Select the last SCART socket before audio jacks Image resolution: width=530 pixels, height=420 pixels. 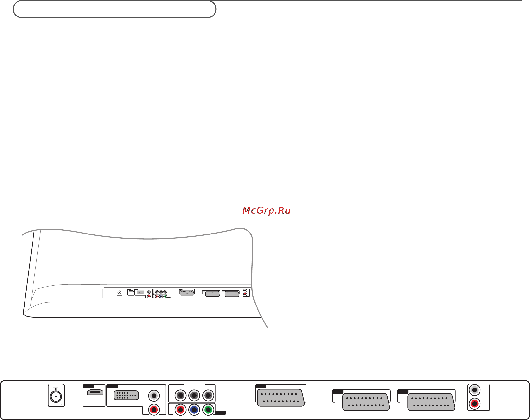(x=431, y=402)
